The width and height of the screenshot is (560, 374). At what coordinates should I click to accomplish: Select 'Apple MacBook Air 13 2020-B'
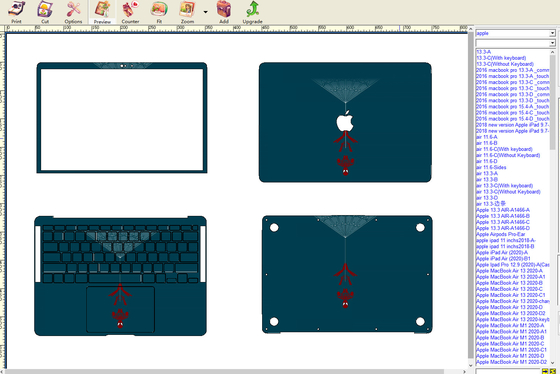click(x=509, y=283)
